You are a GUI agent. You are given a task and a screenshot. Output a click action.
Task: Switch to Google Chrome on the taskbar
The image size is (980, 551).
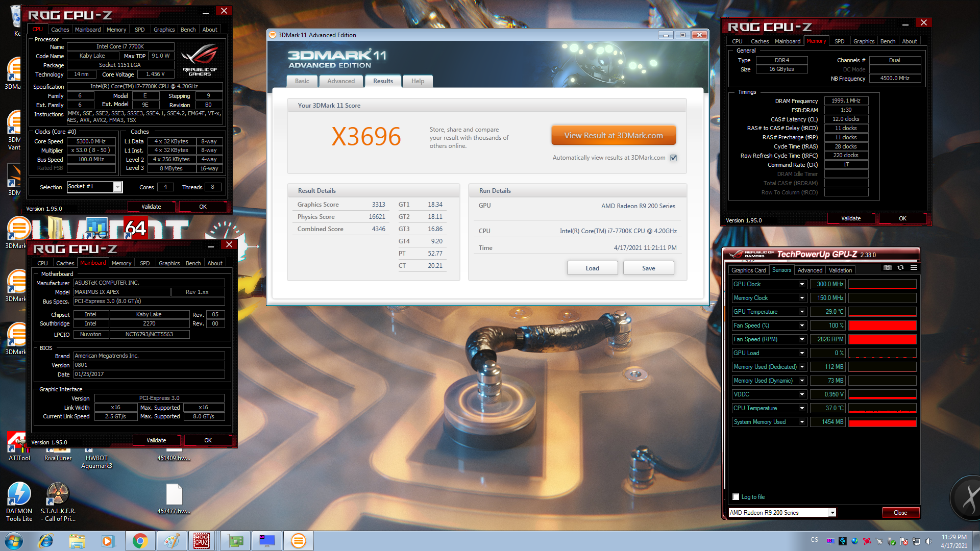(x=140, y=541)
